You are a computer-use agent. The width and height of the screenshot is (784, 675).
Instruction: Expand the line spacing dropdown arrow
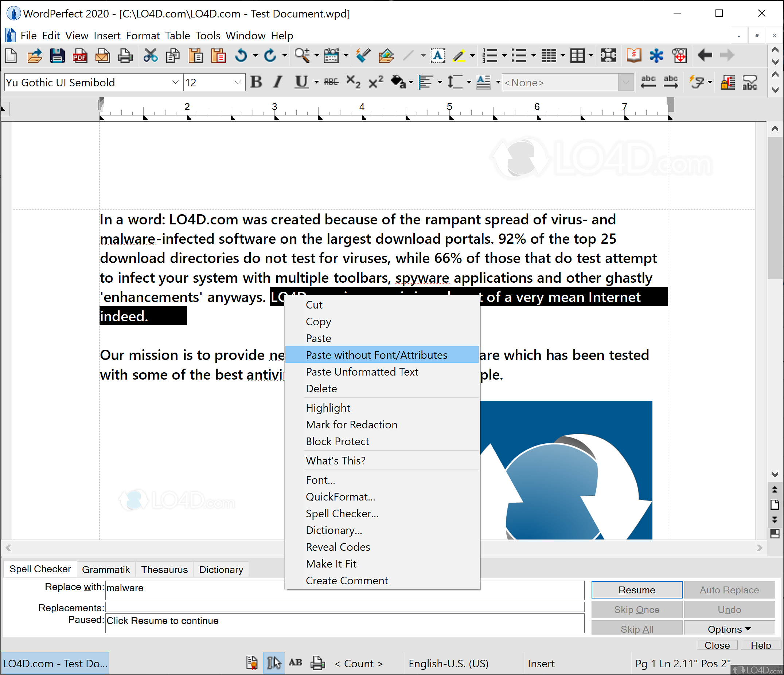coord(469,82)
